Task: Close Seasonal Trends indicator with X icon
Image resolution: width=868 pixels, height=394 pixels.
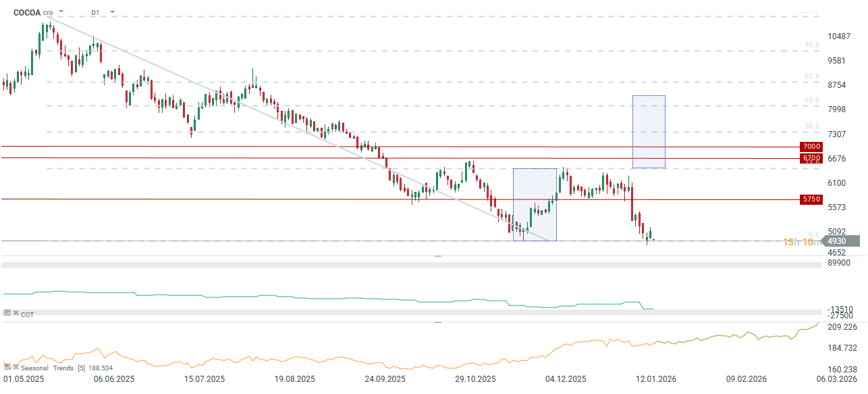Action: (16, 367)
